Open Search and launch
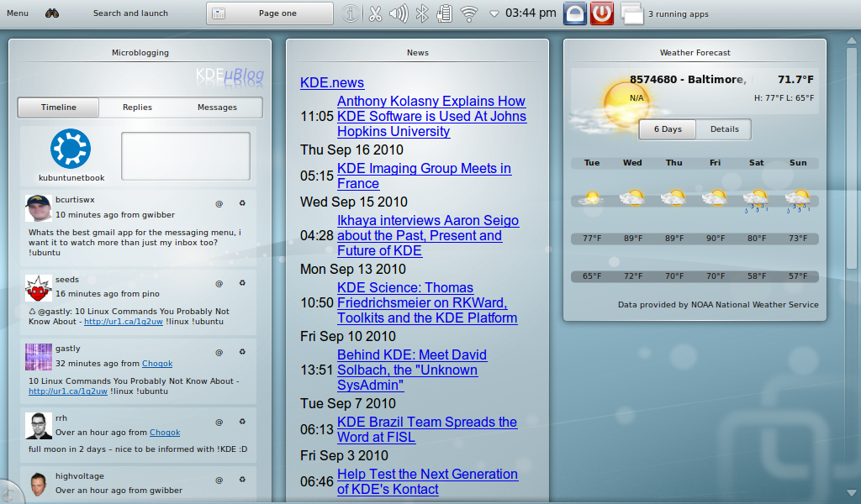The width and height of the screenshot is (861, 504). (130, 13)
